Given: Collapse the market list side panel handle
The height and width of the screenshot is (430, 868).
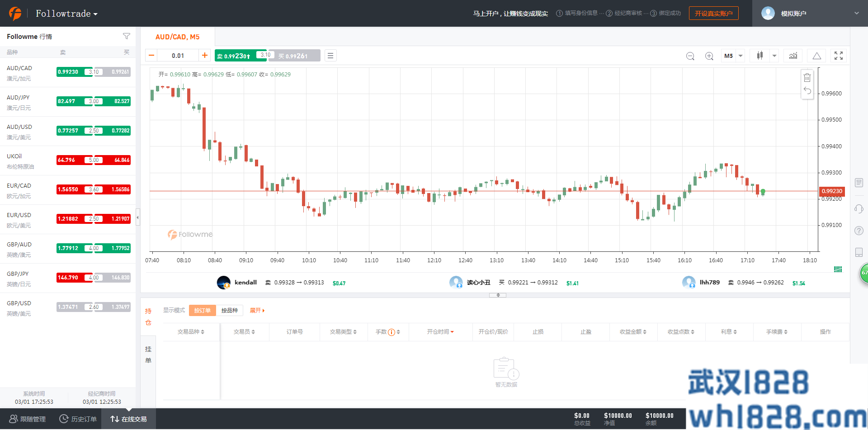Looking at the screenshot, I should [x=138, y=217].
